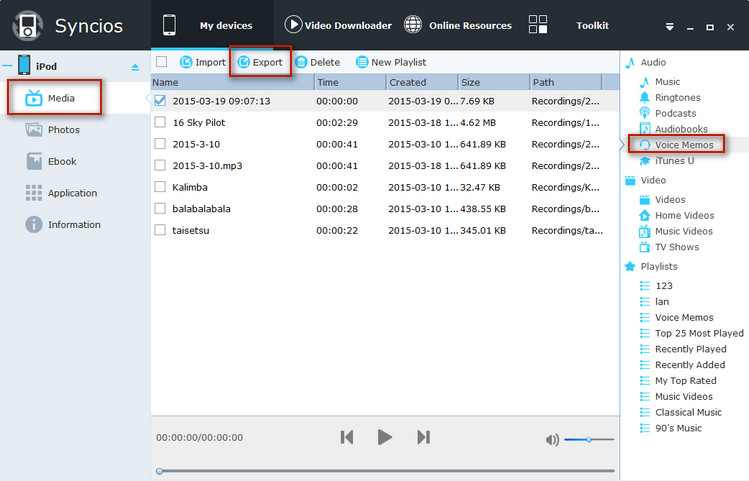Open the title bar dropdown menu arrow

click(x=670, y=26)
